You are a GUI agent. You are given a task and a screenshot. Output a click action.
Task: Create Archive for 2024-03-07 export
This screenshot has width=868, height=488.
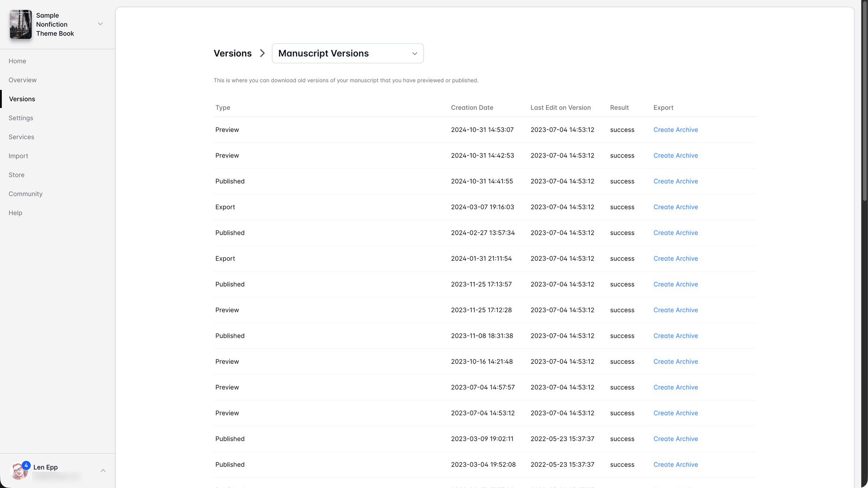click(x=675, y=207)
